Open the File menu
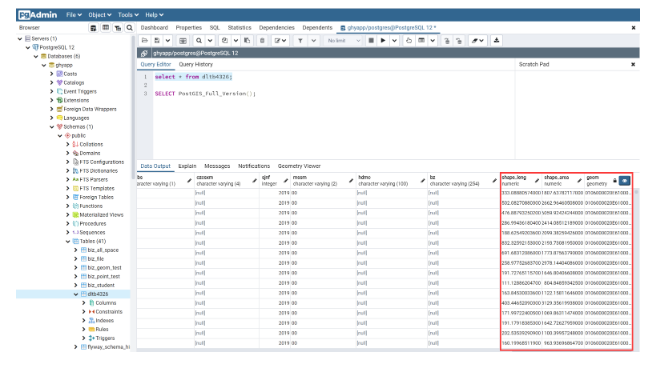Screen dimensions: 650x365 click(74, 15)
